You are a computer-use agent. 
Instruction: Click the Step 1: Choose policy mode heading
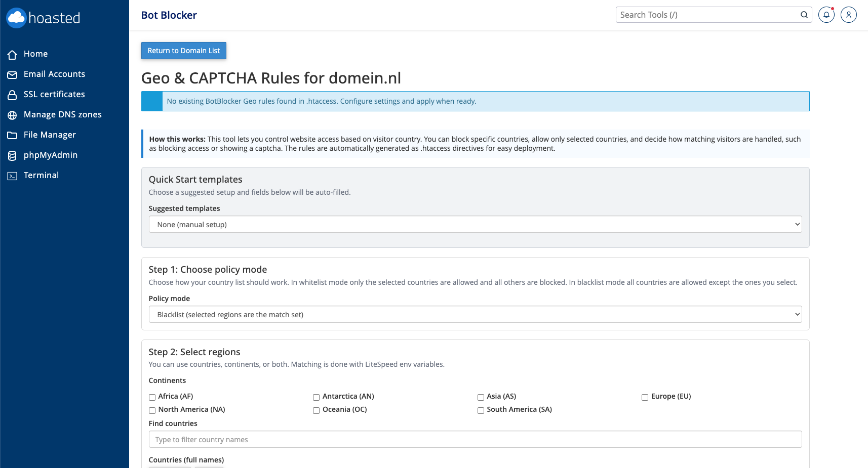[x=208, y=270]
